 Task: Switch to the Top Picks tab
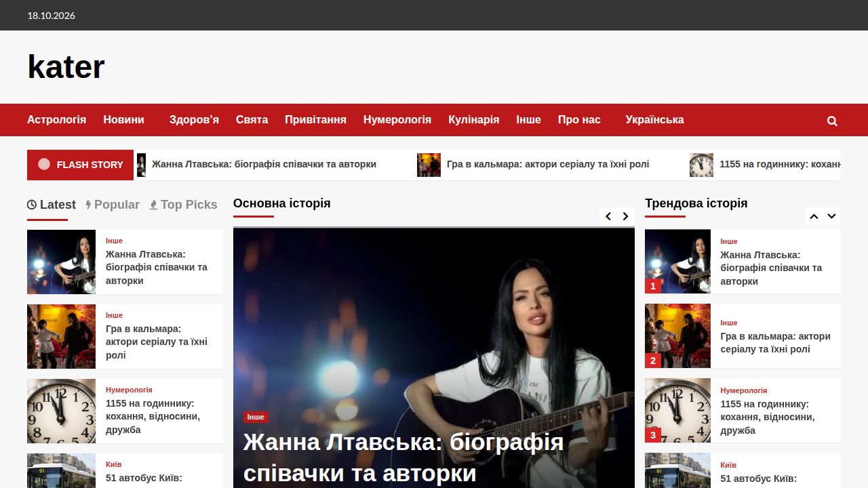click(x=183, y=205)
